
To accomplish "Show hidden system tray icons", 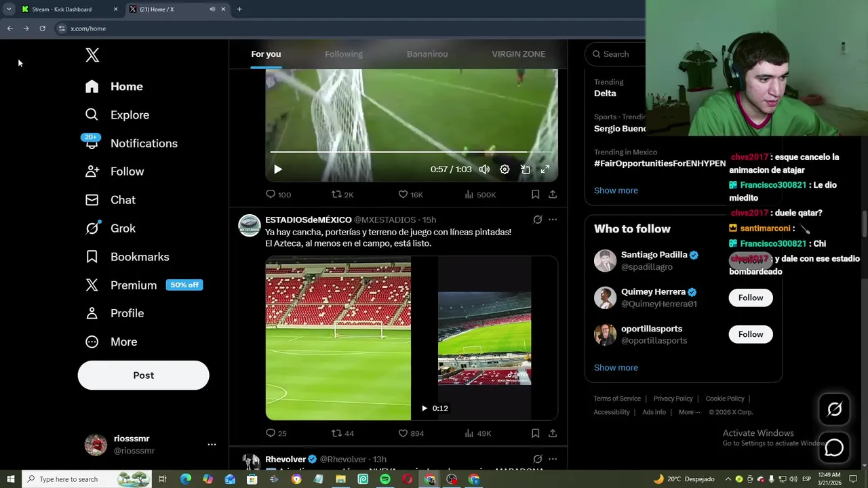I will (729, 479).
